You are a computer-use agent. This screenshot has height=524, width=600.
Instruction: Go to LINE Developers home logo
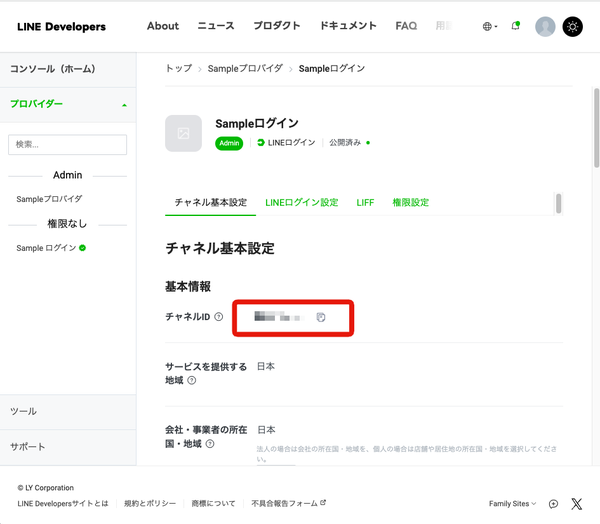click(62, 26)
